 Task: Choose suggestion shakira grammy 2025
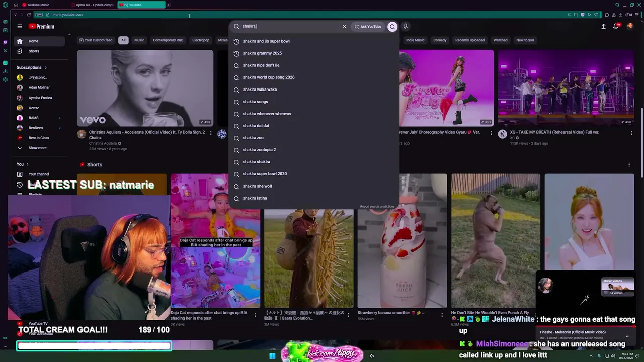(314, 53)
